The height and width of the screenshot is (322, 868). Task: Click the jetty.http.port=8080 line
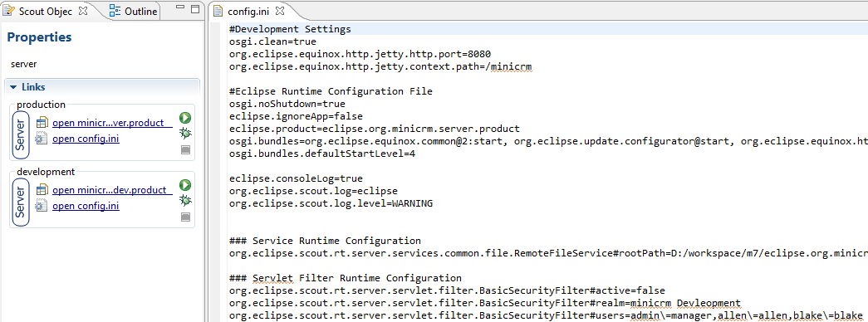[x=360, y=54]
